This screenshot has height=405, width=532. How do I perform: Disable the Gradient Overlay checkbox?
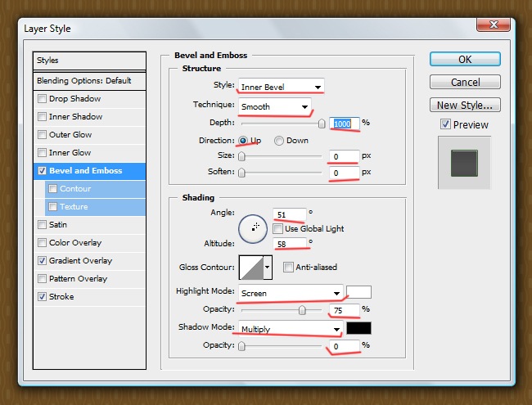click(42, 261)
